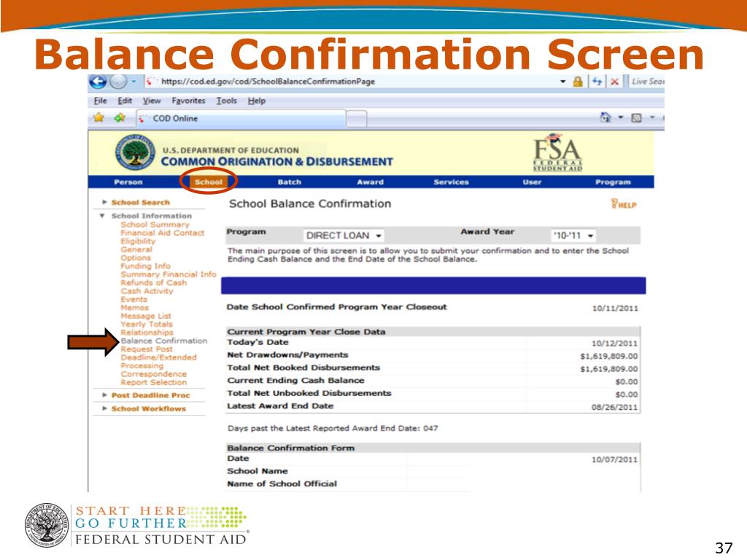Open the Financial Aid Contact link
747x560 pixels.
(162, 233)
